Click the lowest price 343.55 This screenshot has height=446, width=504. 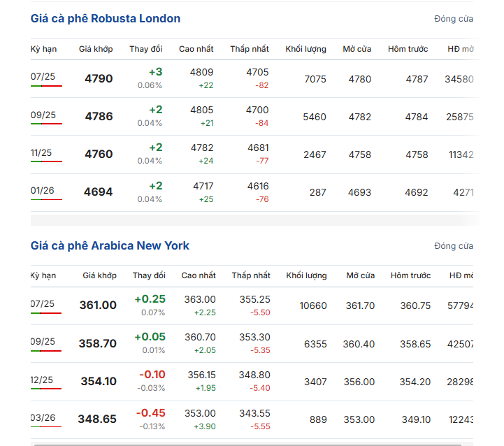point(254,414)
